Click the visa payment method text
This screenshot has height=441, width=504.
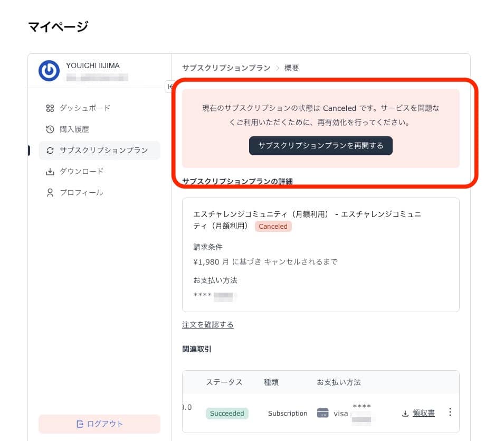pyautogui.click(x=341, y=414)
